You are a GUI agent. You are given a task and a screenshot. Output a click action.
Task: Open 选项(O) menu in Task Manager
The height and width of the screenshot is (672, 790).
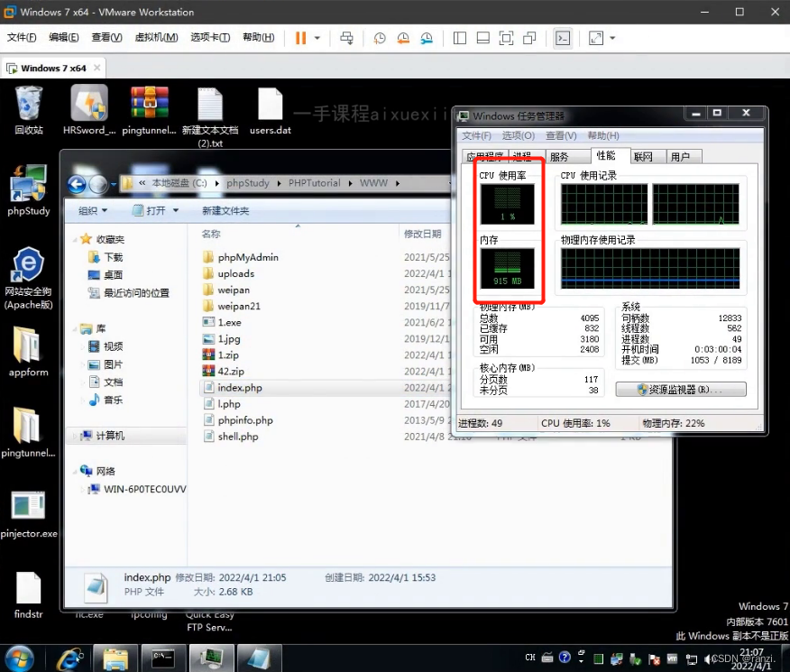tap(518, 135)
